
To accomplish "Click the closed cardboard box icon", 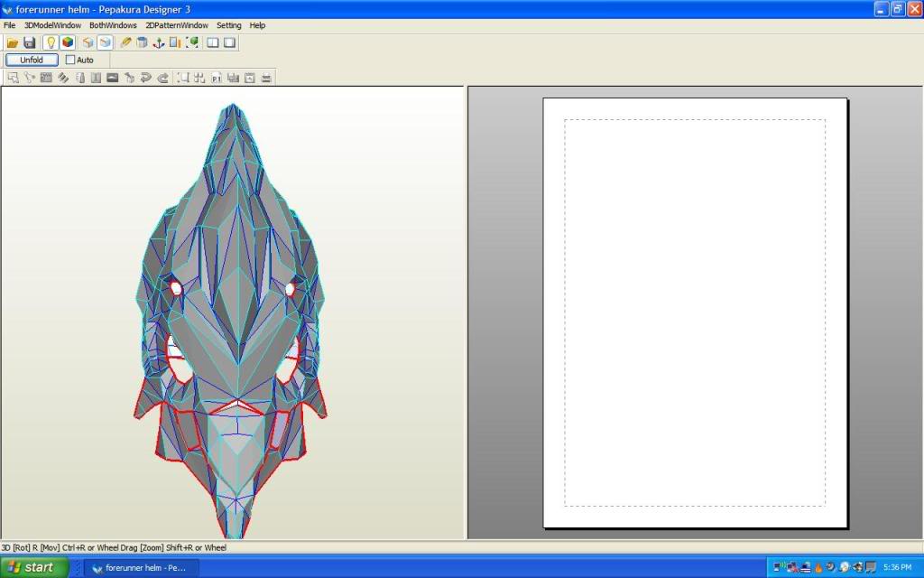I will tap(88, 42).
